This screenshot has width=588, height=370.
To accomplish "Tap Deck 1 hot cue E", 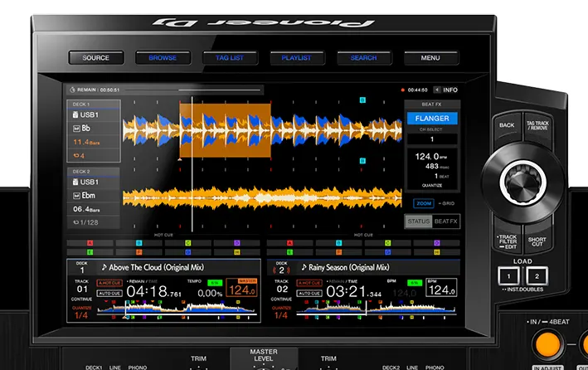I will [x=90, y=252].
